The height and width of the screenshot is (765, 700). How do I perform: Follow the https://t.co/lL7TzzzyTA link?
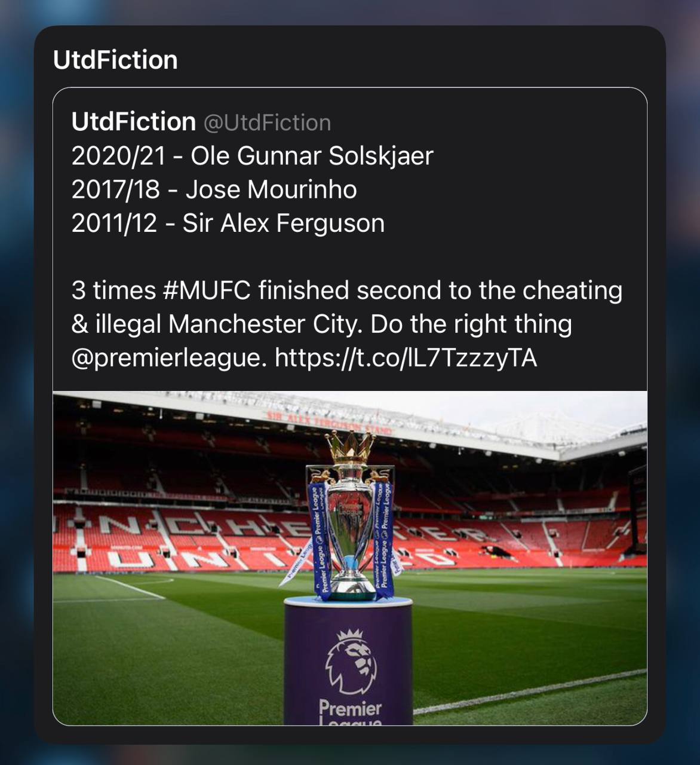click(x=406, y=358)
